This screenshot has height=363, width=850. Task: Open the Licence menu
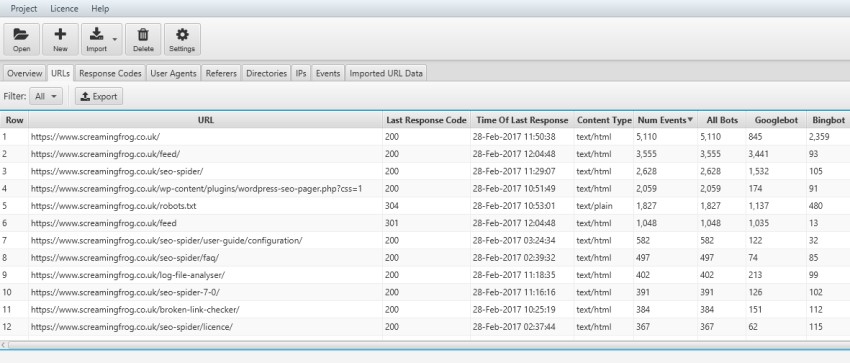(64, 9)
